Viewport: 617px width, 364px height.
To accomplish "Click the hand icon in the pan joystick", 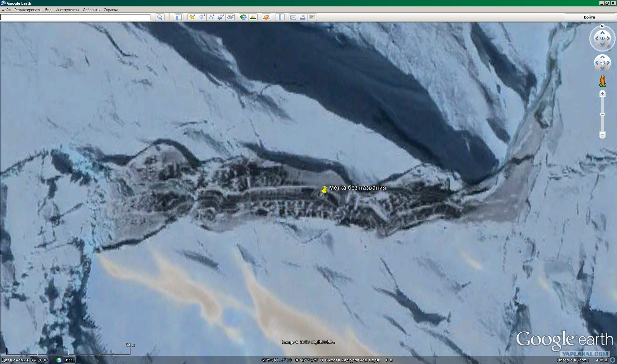I will click(603, 63).
